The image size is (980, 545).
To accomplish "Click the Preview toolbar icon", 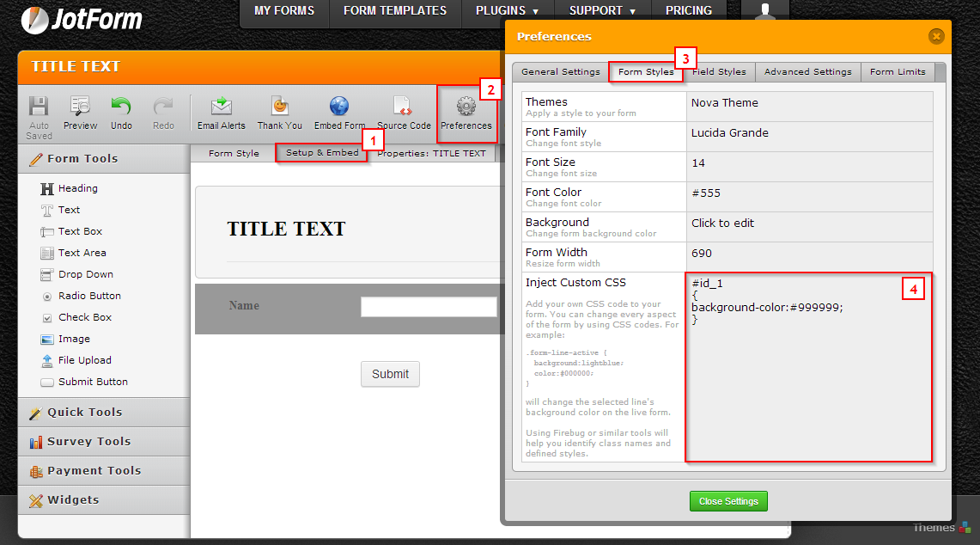I will tap(80, 107).
